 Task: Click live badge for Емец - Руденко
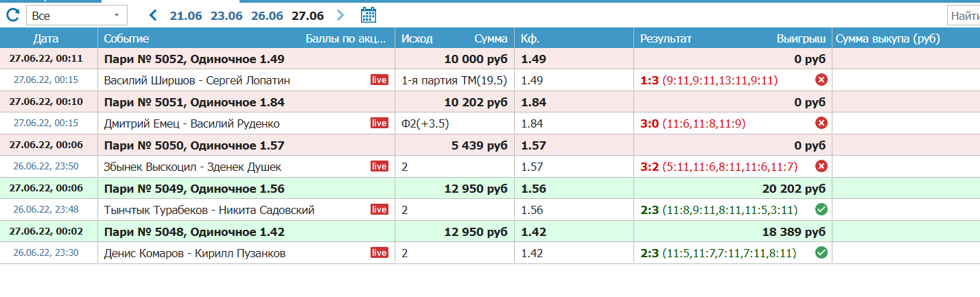coord(380,123)
